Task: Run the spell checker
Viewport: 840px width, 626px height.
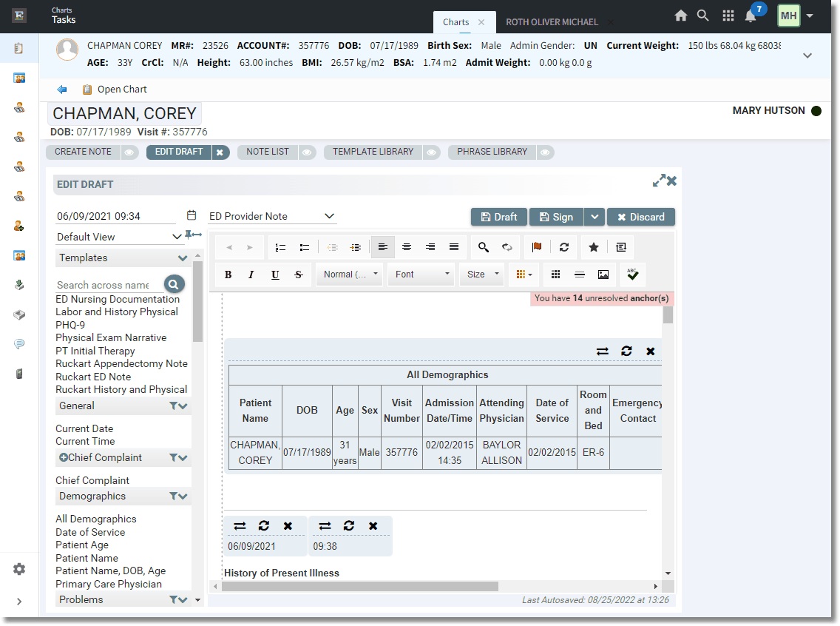Action: 633,275
